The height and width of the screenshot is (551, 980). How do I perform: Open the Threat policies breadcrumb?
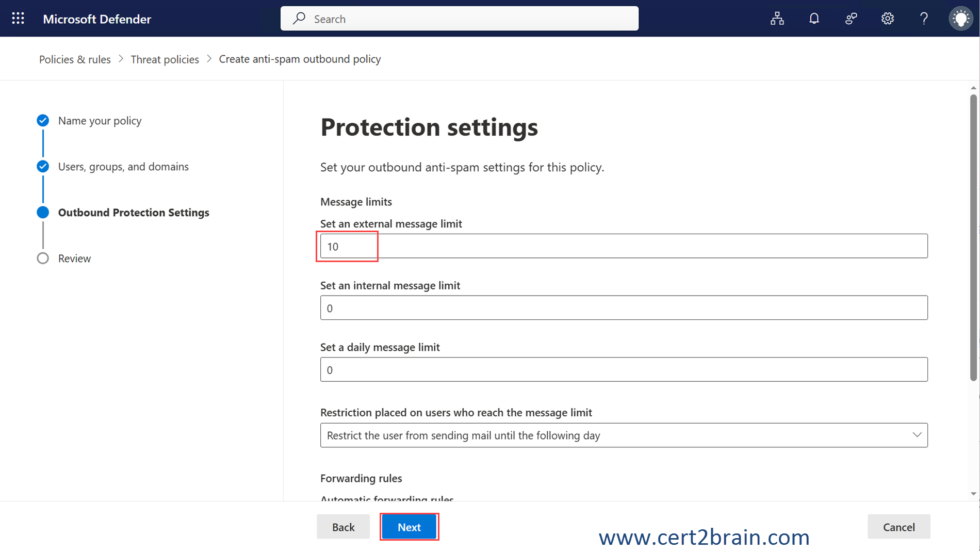165,59
